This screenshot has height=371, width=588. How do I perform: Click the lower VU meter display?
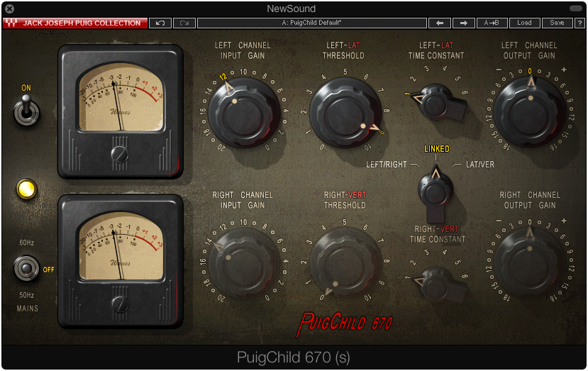point(121,245)
